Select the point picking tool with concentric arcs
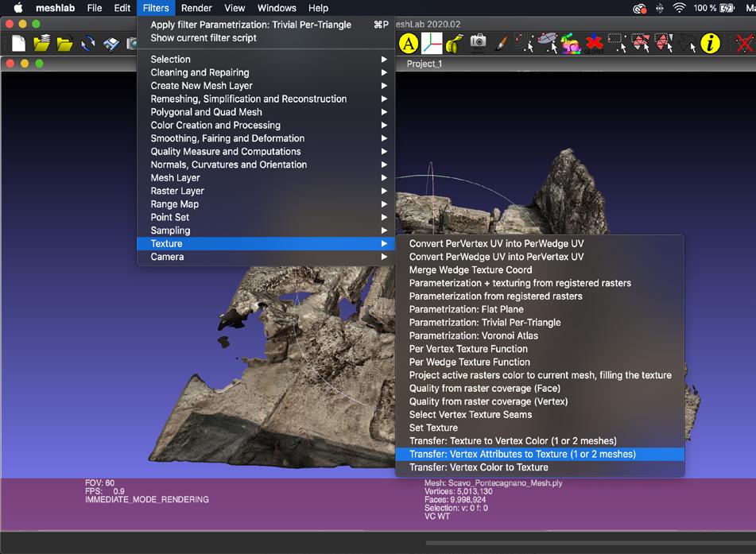 524,43
